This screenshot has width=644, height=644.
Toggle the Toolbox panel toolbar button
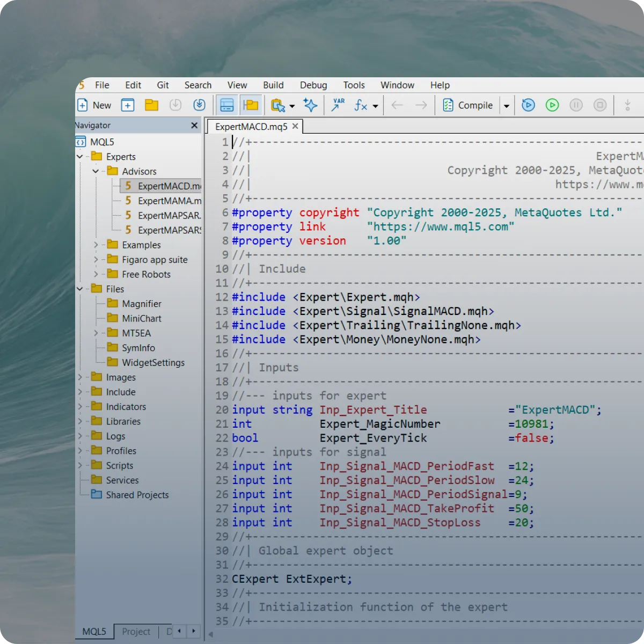(227, 105)
